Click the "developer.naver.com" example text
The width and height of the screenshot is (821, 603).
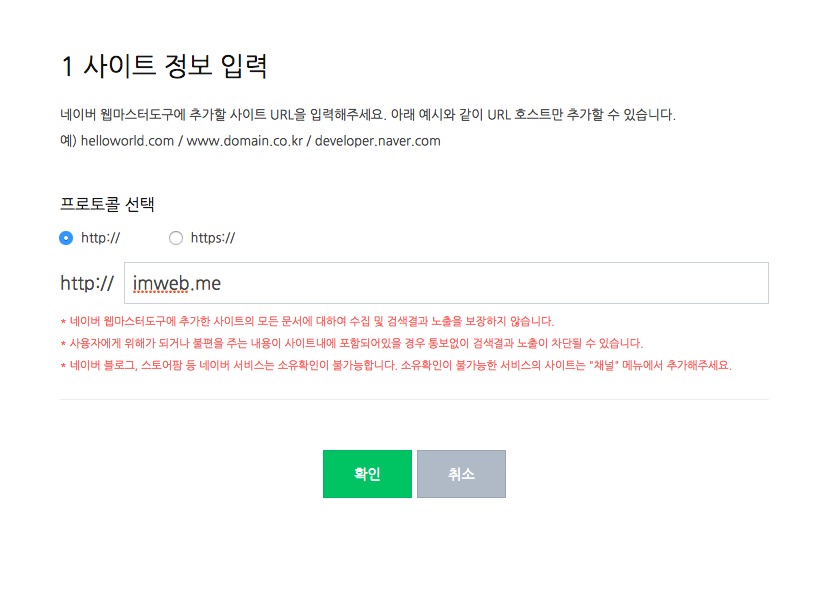pos(378,141)
